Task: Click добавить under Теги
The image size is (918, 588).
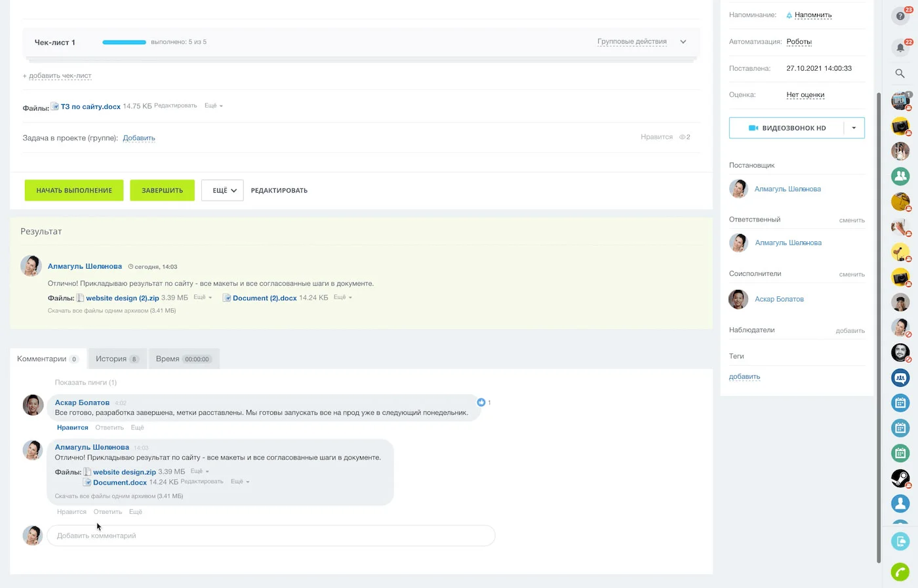Action: pos(745,377)
